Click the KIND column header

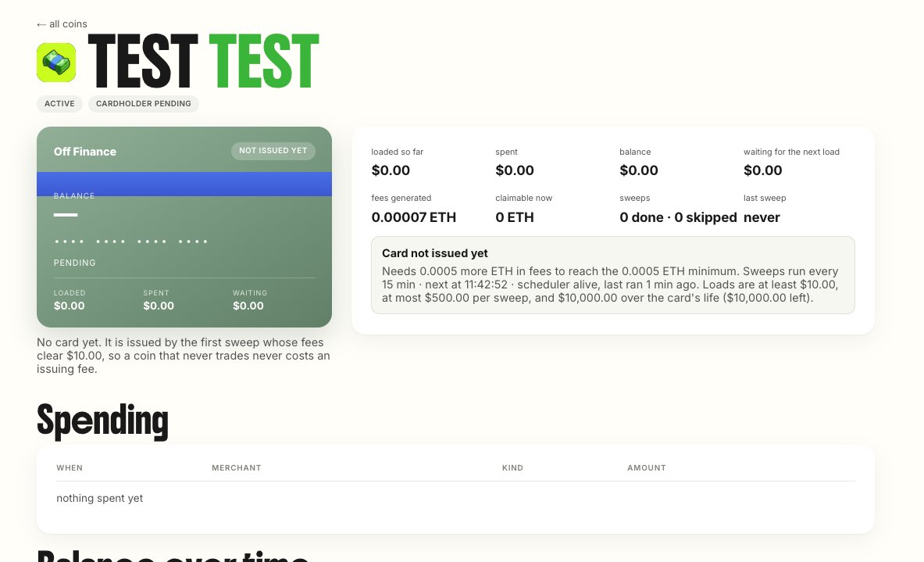tap(512, 468)
